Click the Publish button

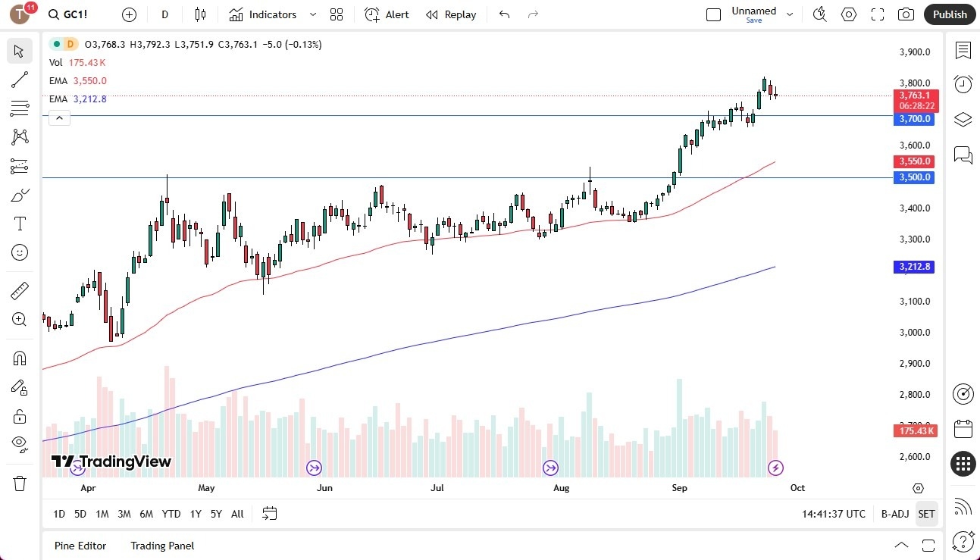pos(949,14)
